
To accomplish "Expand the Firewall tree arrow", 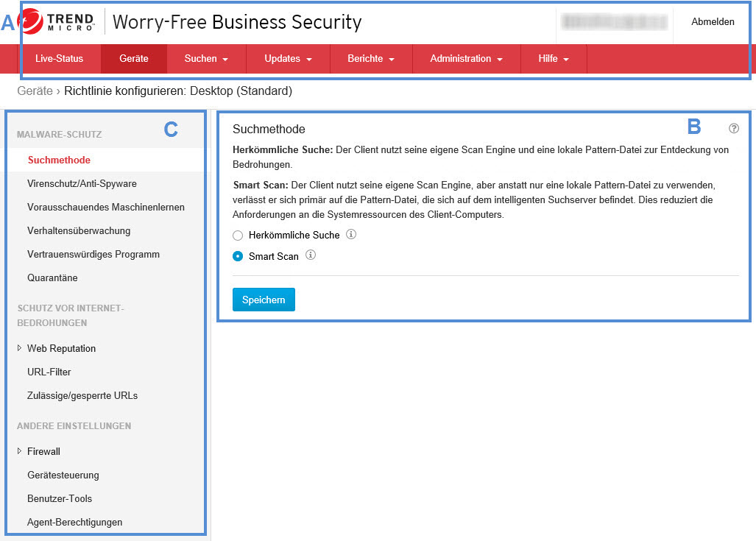I will (19, 451).
